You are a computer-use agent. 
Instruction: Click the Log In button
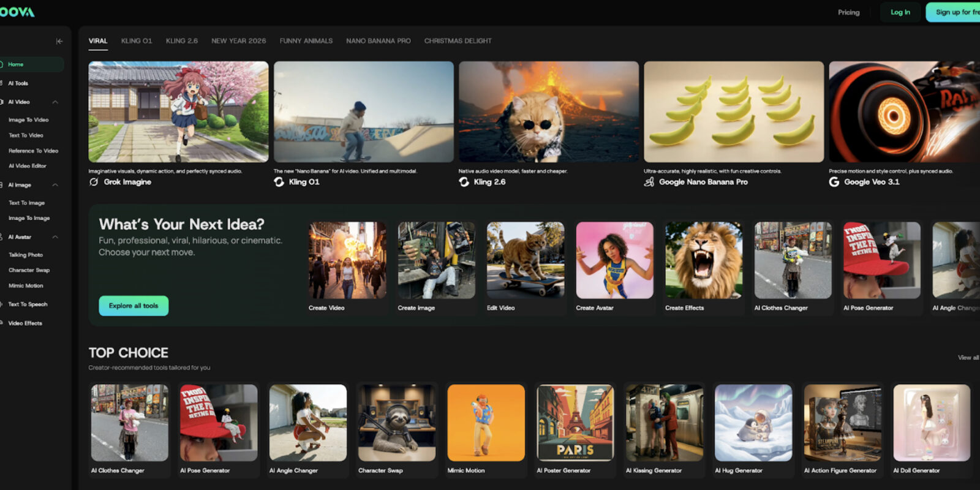(900, 12)
